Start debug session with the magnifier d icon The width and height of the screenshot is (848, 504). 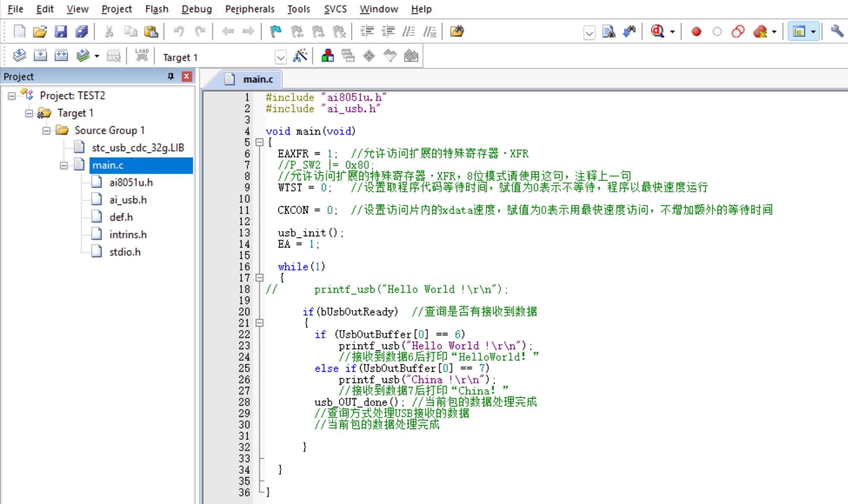657,31
